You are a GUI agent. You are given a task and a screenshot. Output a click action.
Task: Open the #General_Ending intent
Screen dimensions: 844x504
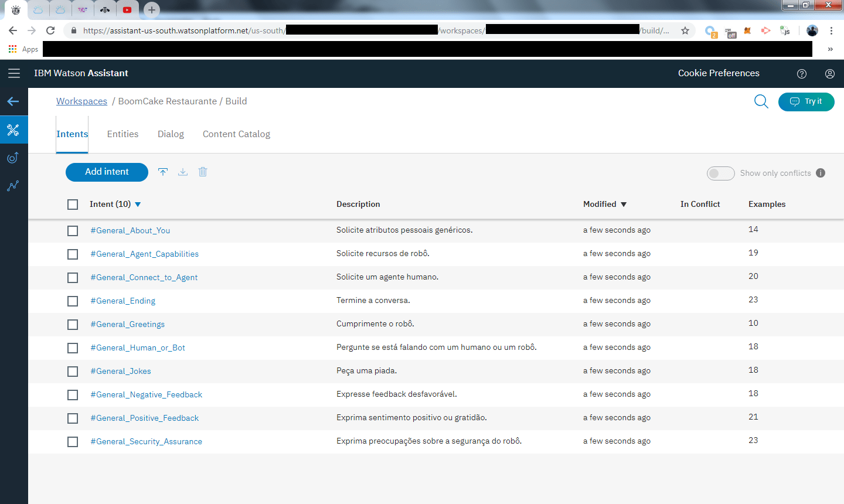click(x=123, y=301)
